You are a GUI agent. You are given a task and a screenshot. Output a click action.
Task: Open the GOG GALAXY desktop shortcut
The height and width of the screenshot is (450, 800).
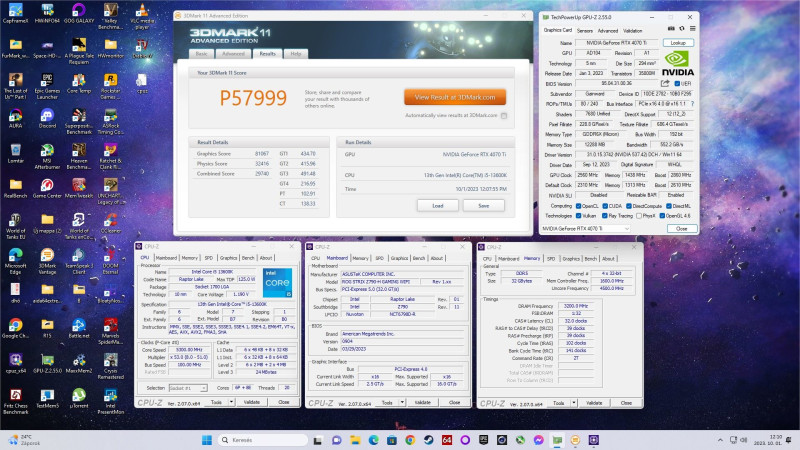[x=79, y=14]
